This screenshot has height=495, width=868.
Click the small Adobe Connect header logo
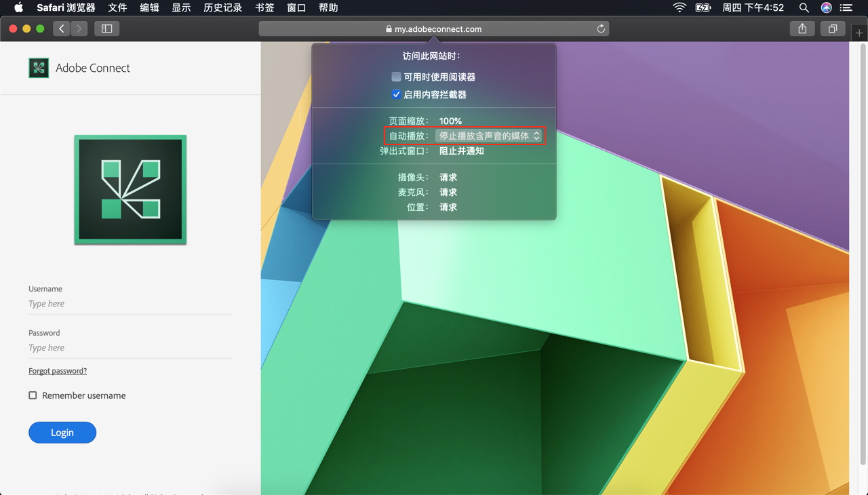(x=39, y=68)
